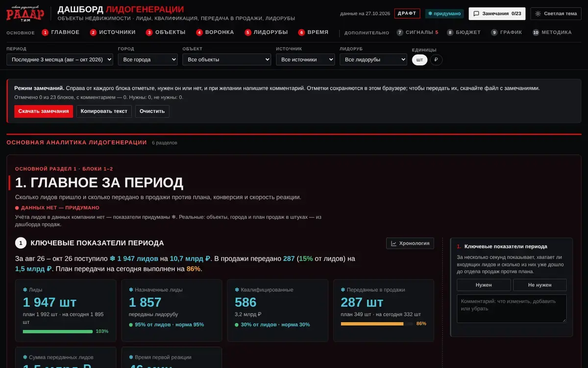Open Сигналы additional tab
This screenshot has width=588, height=368.
coord(417,32)
